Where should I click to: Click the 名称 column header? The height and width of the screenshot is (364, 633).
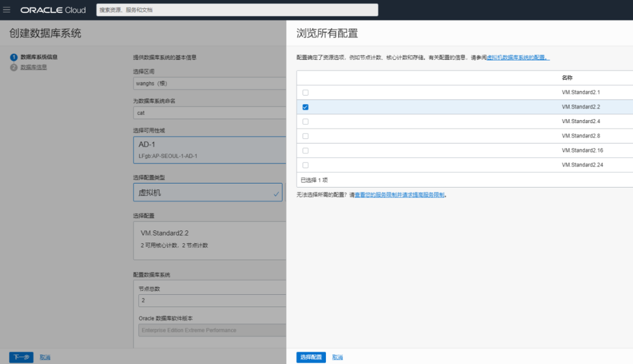pos(567,77)
